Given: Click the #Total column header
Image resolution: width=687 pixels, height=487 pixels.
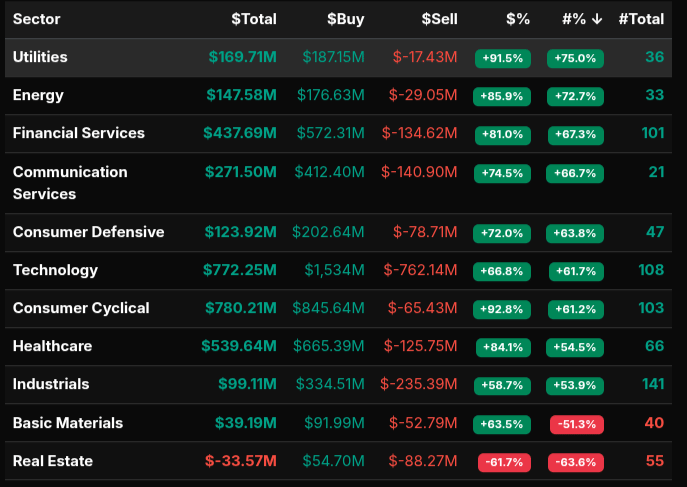Looking at the screenshot, I should (641, 19).
